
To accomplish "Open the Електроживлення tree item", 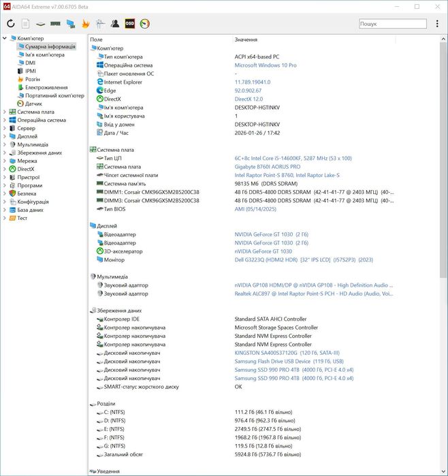I will point(43,87).
